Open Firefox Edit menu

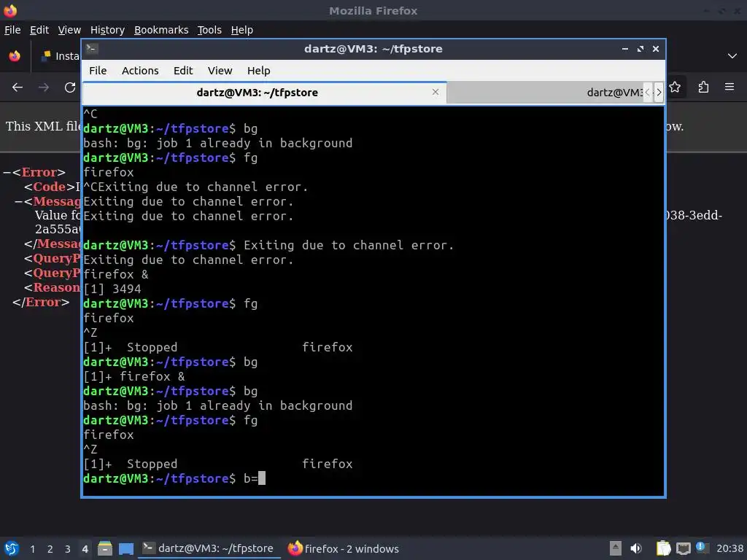(x=39, y=30)
